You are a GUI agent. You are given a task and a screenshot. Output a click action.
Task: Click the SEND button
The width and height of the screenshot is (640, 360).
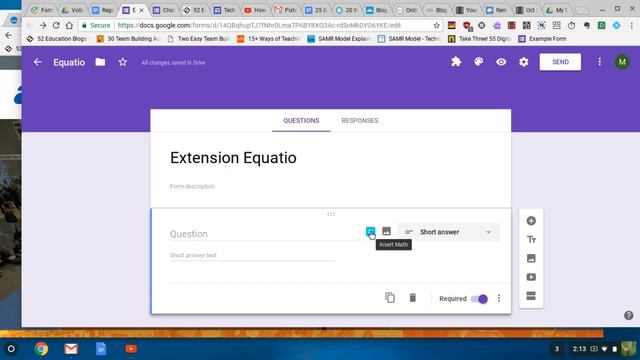coord(560,62)
